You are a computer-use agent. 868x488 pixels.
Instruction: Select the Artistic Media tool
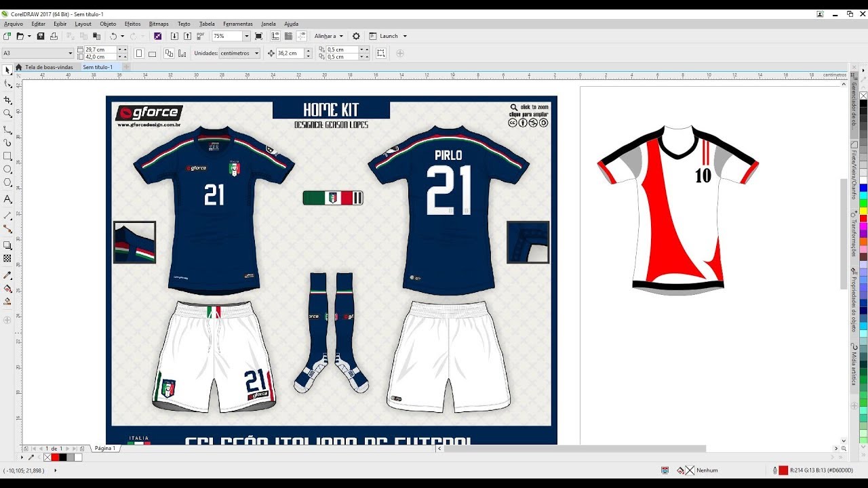click(7, 142)
